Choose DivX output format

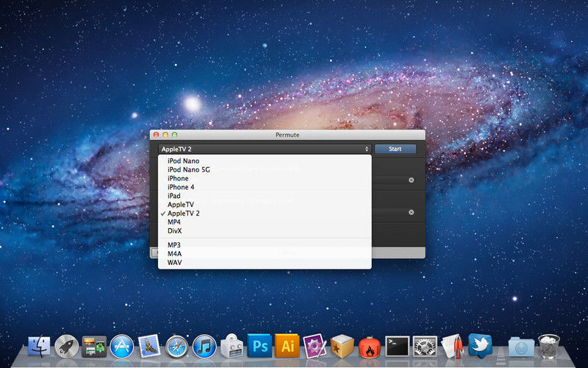click(265, 231)
